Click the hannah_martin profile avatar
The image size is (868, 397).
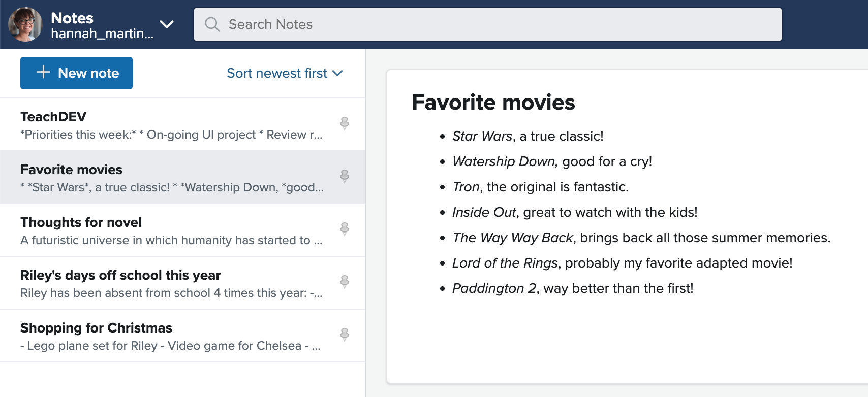pos(25,24)
